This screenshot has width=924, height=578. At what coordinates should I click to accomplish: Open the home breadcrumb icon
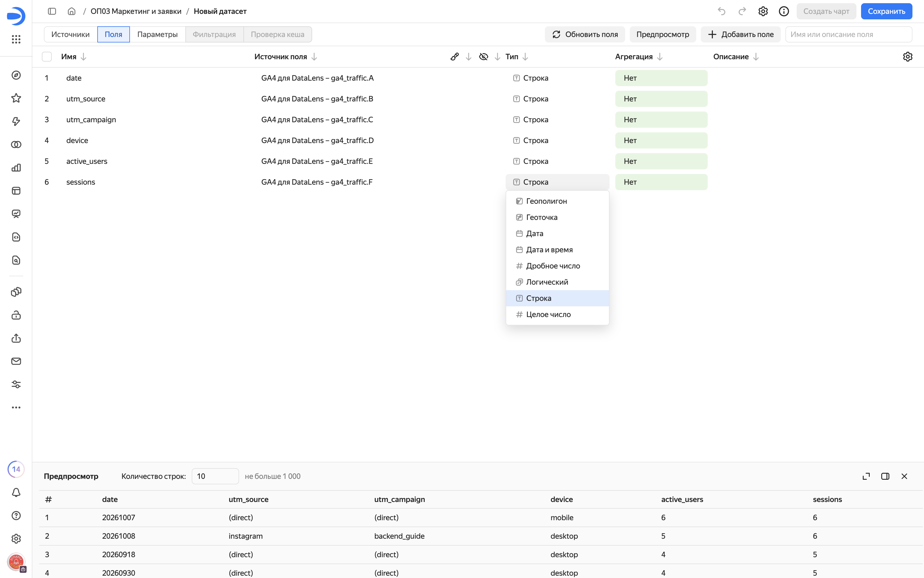(71, 12)
